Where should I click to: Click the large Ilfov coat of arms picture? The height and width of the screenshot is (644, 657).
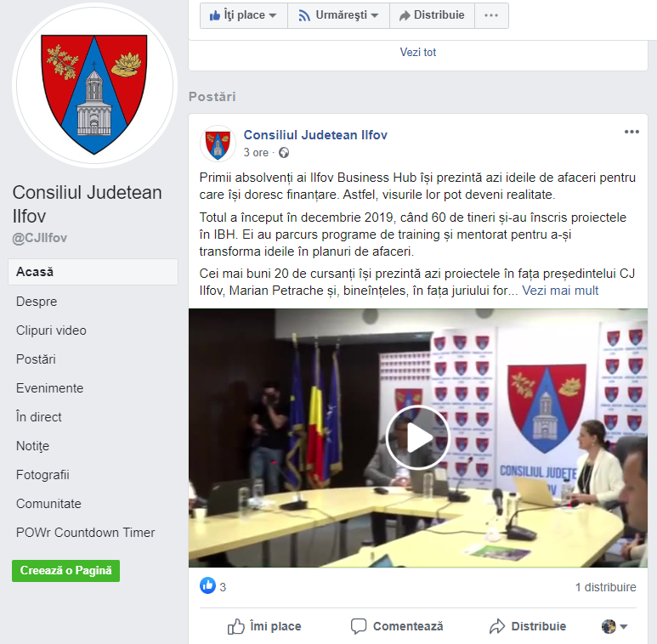[94, 86]
